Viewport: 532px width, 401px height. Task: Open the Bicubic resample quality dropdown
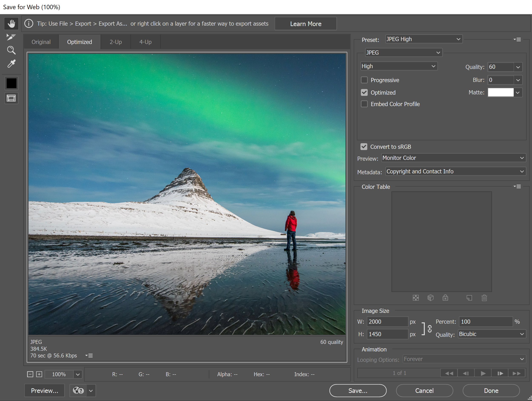tap(491, 334)
